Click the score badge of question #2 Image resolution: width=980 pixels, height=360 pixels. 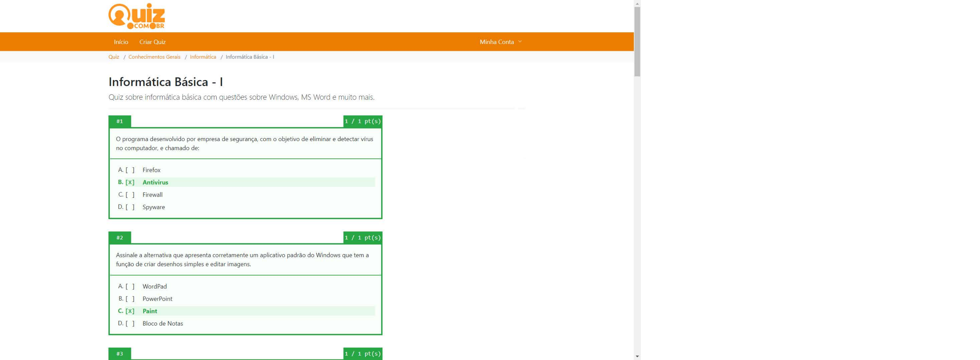pos(363,237)
